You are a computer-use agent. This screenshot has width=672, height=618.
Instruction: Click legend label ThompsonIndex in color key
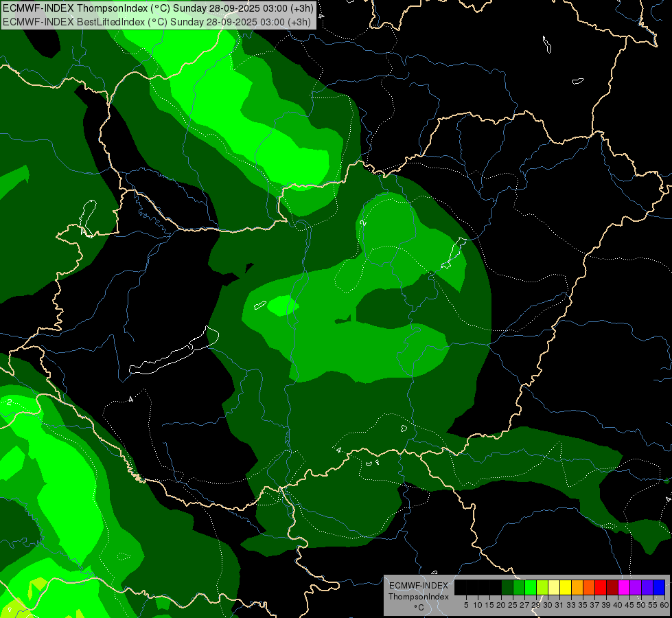coord(419,597)
